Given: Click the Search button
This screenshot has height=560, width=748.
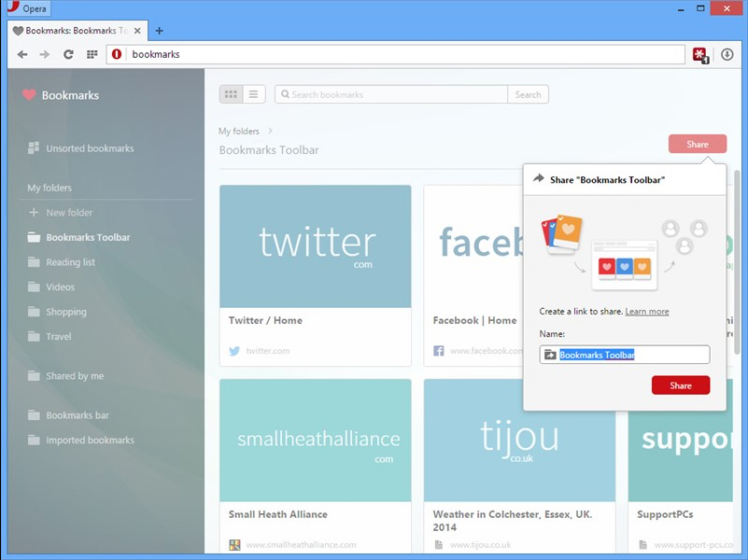Looking at the screenshot, I should [x=528, y=94].
